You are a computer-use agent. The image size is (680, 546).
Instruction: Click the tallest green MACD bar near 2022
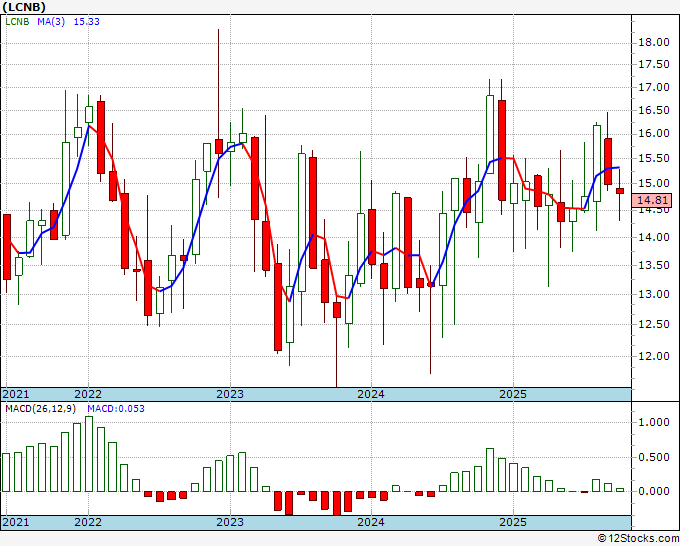coord(89,454)
